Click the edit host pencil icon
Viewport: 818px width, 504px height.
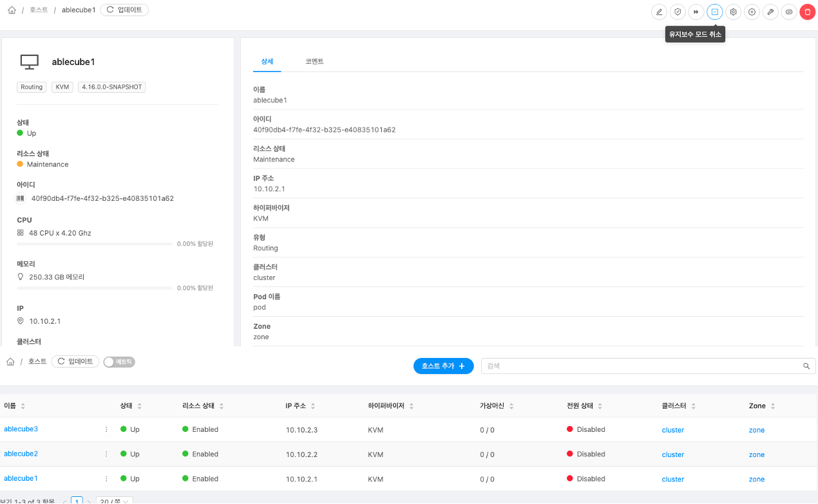tap(659, 12)
